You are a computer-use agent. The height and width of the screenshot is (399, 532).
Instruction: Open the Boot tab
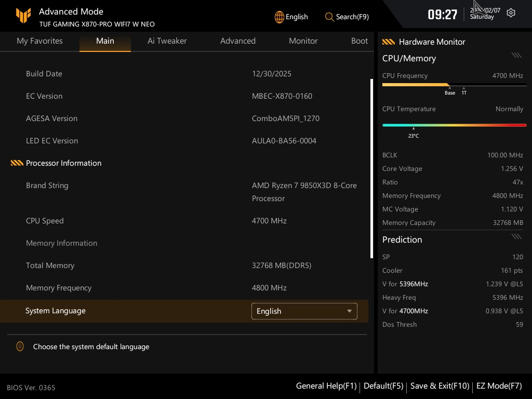[x=359, y=41]
